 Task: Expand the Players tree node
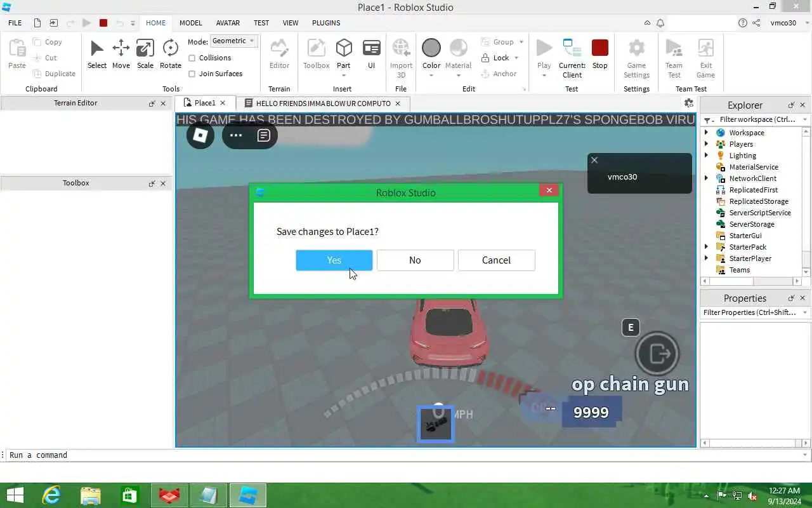click(x=706, y=144)
